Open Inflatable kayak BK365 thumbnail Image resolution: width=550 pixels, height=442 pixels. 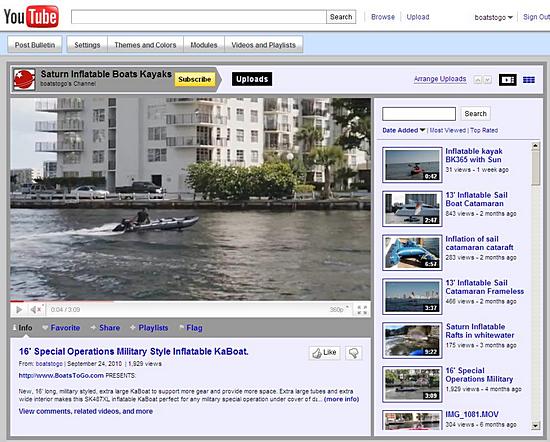[412, 165]
